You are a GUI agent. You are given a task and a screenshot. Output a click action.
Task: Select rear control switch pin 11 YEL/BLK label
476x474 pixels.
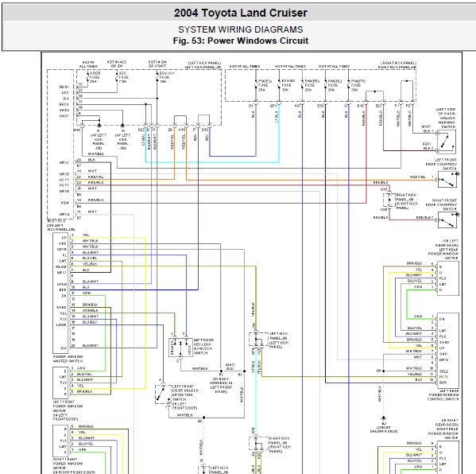point(414,374)
